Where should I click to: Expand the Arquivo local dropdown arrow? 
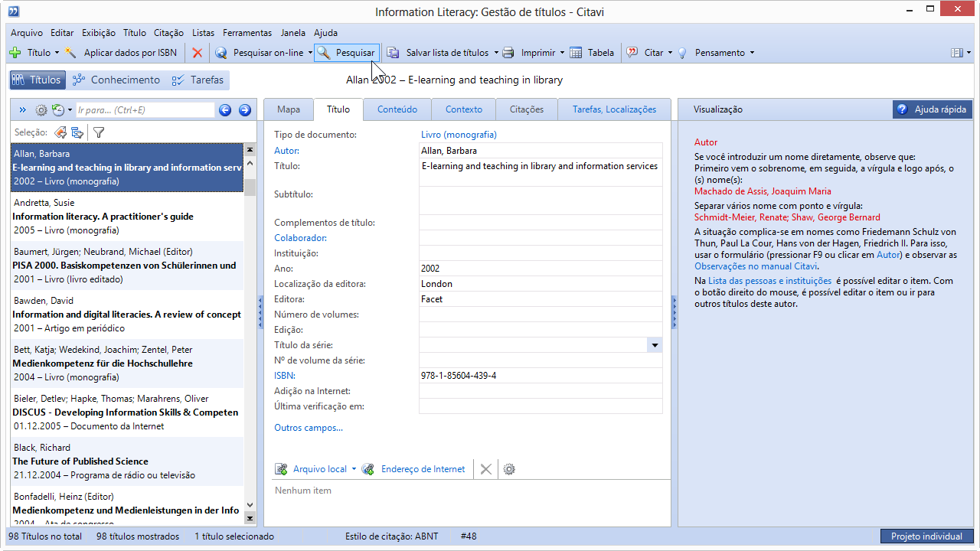(354, 469)
